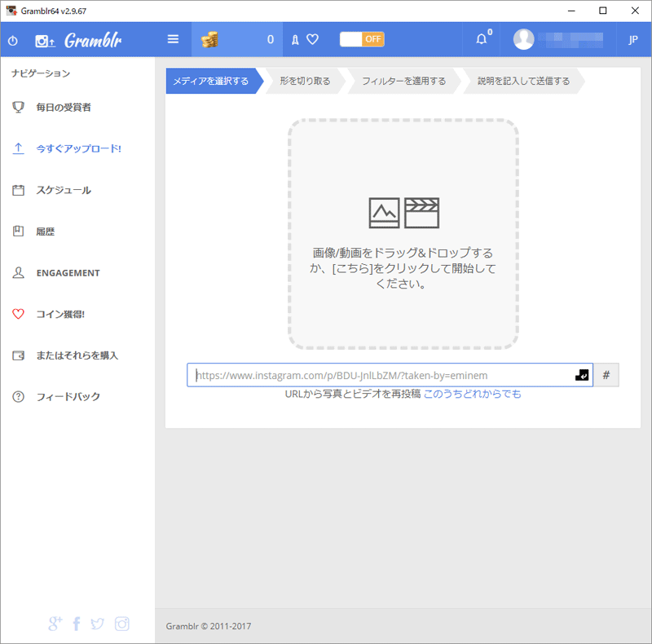Click the trophy icon for daily winners
Screen dimensions: 652x644
coord(18,107)
